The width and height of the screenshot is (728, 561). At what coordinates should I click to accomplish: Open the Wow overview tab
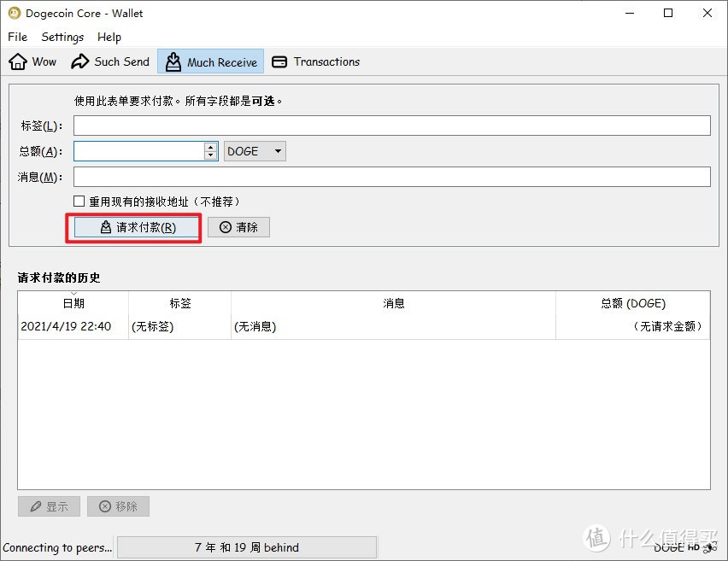32,61
